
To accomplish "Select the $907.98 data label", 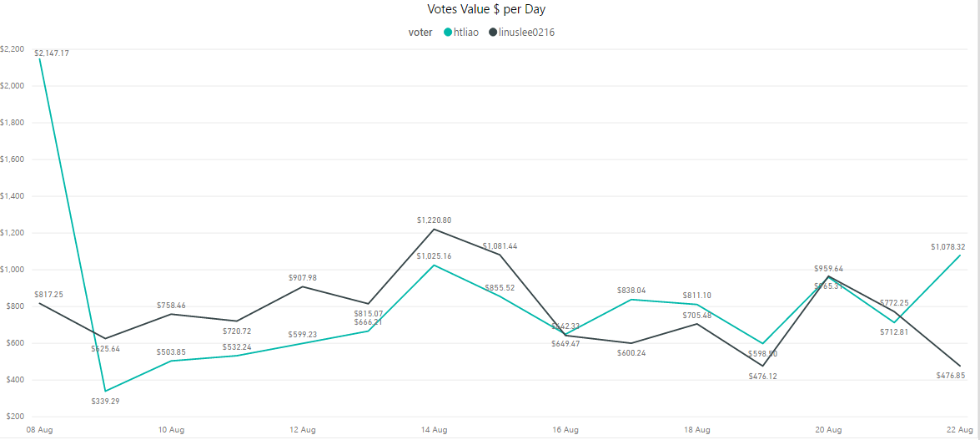I will click(302, 278).
